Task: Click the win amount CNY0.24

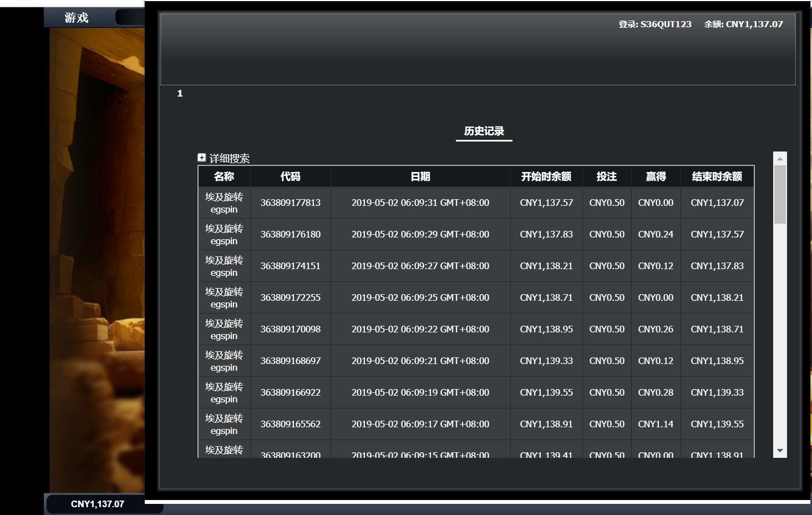Action: [x=656, y=234]
